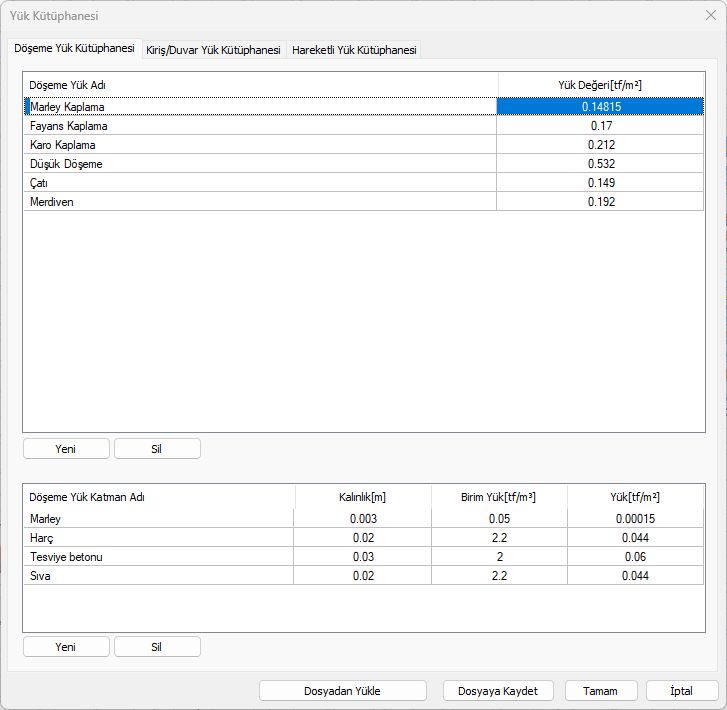This screenshot has width=727, height=710.
Task: Click the Merdiven row name
Action: [x=52, y=202]
